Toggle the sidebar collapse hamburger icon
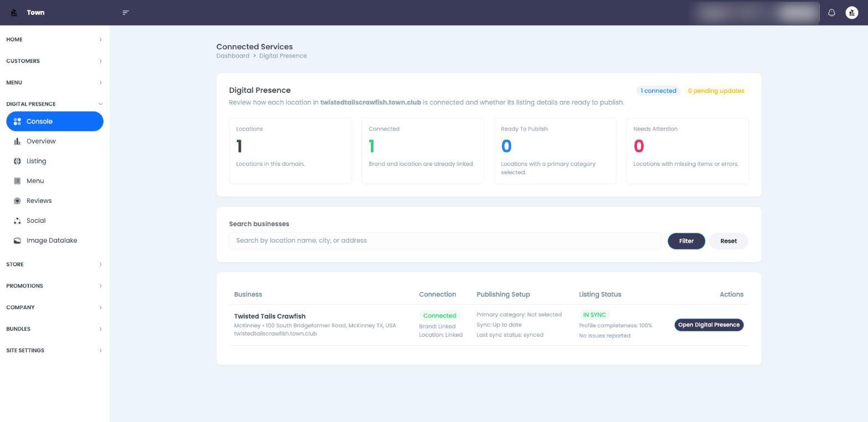The width and height of the screenshot is (868, 422). pyautogui.click(x=126, y=12)
